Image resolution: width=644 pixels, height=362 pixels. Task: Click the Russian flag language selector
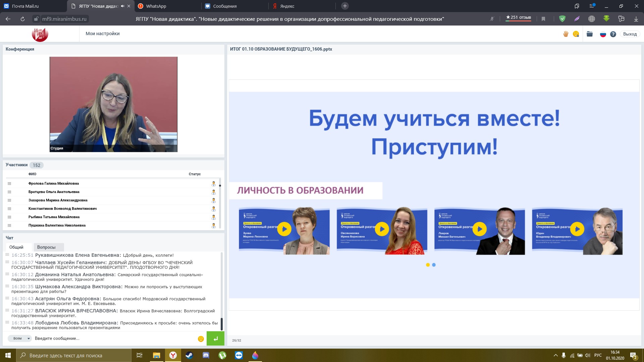pyautogui.click(x=603, y=34)
